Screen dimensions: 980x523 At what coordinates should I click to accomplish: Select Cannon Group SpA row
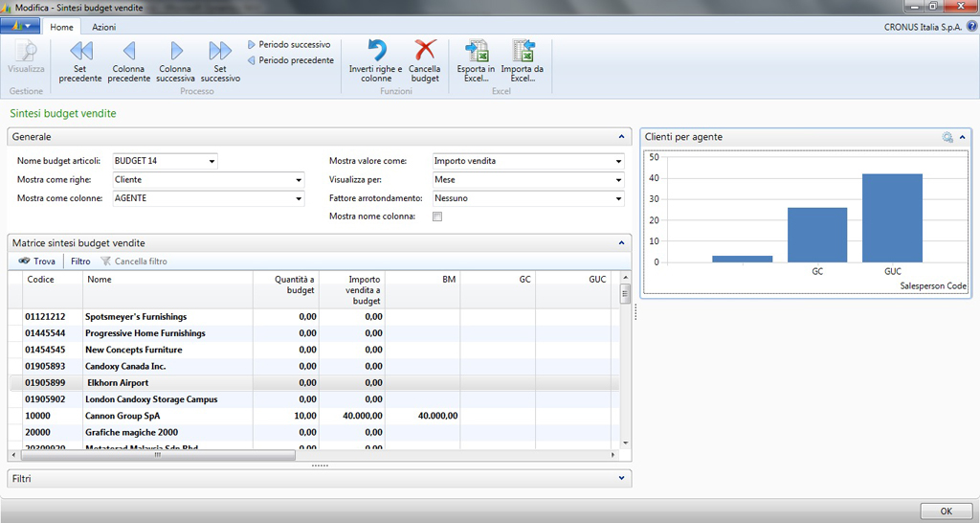click(x=122, y=416)
